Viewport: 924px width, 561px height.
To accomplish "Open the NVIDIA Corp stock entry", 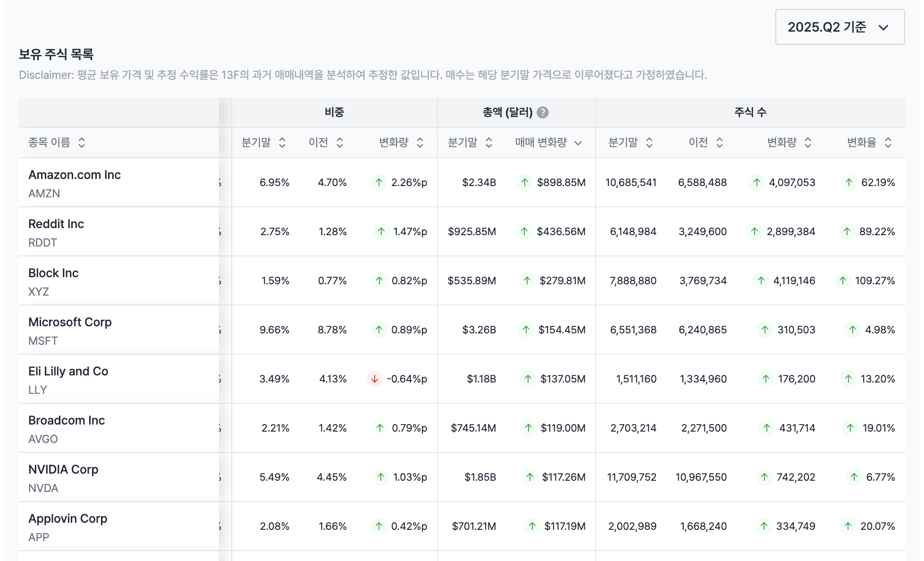I will tap(63, 469).
